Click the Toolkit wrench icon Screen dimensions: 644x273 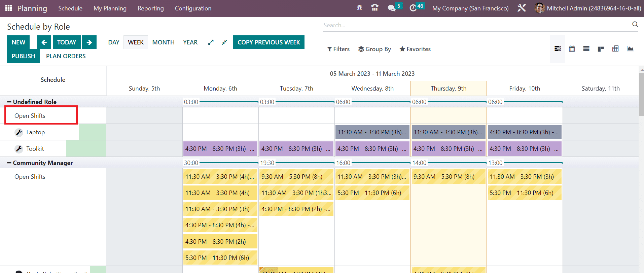coord(19,149)
